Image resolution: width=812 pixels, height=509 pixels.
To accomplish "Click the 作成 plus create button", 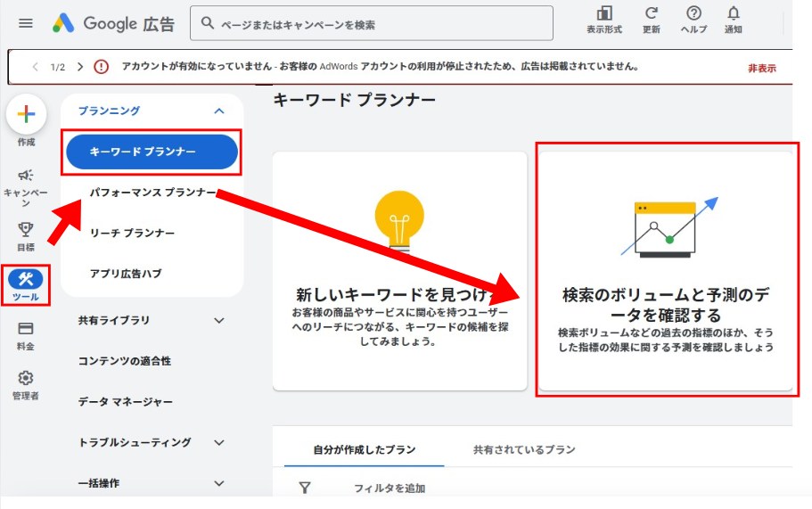I will (x=26, y=114).
